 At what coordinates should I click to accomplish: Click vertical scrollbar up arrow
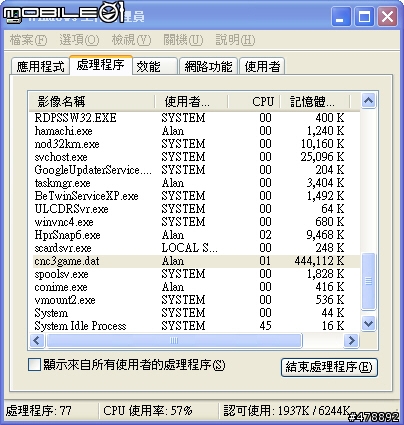(x=368, y=100)
